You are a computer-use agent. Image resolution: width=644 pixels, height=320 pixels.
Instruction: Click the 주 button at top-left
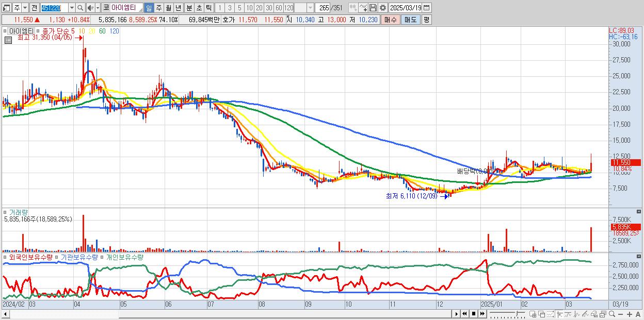click(x=17, y=8)
